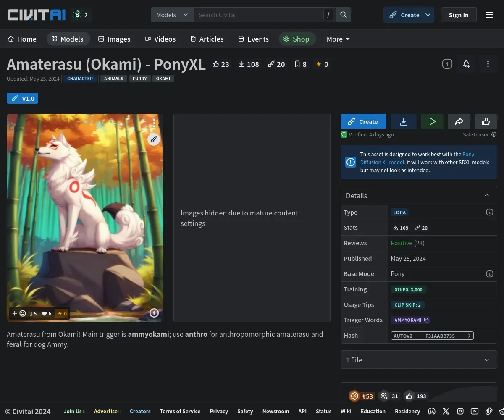Click the download count 108
504x420 pixels.
pyautogui.click(x=249, y=64)
